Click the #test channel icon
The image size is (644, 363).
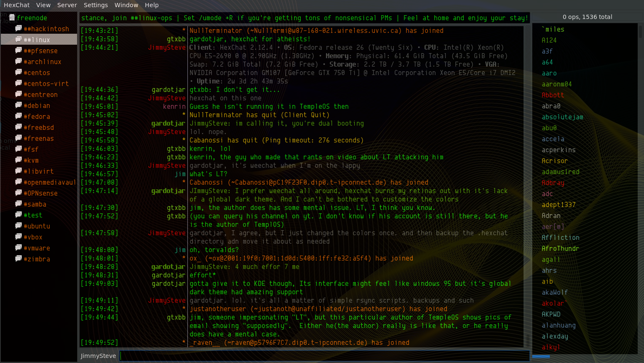click(19, 215)
